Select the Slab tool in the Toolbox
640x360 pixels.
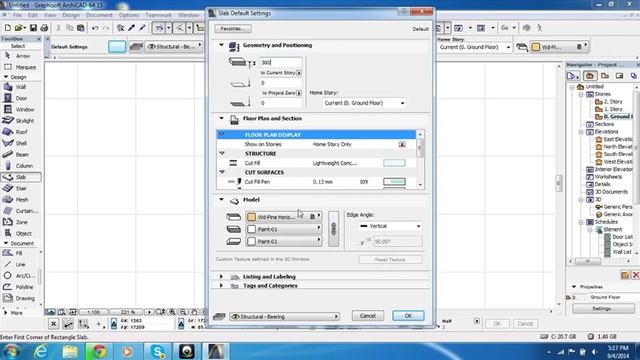coord(20,177)
